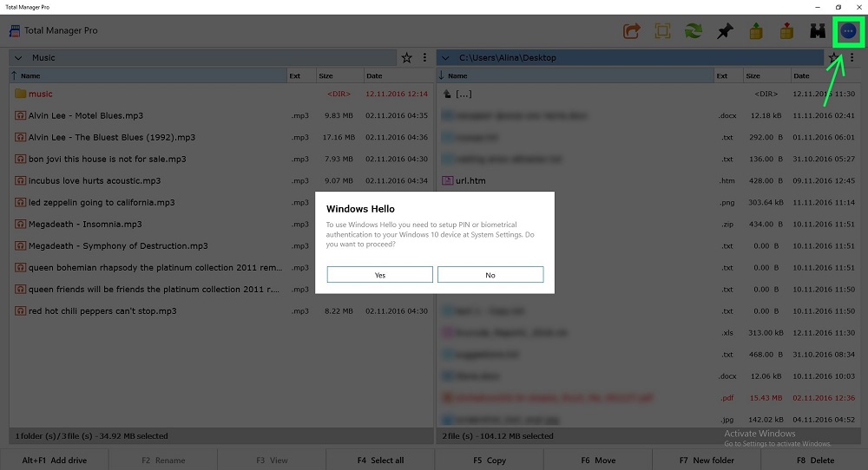Image resolution: width=868 pixels, height=470 pixels.
Task: Click audio icon beside led zeppelin going to california
Action: (x=21, y=202)
